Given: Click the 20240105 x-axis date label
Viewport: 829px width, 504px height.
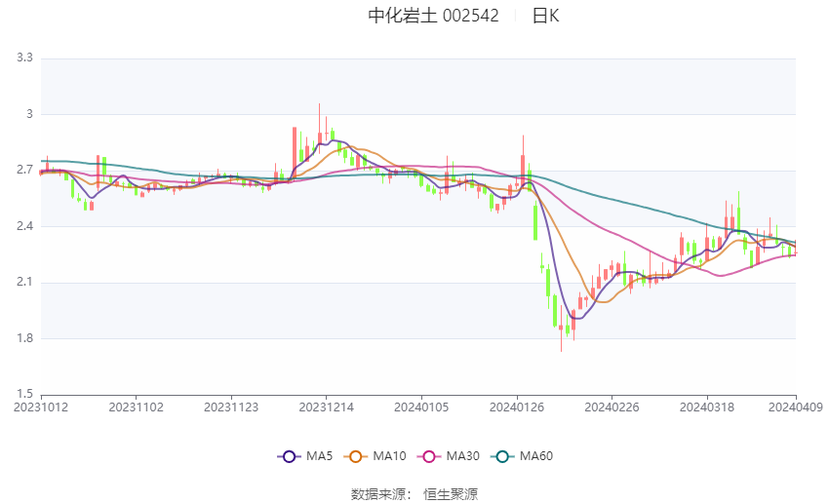Looking at the screenshot, I should click(x=421, y=407).
